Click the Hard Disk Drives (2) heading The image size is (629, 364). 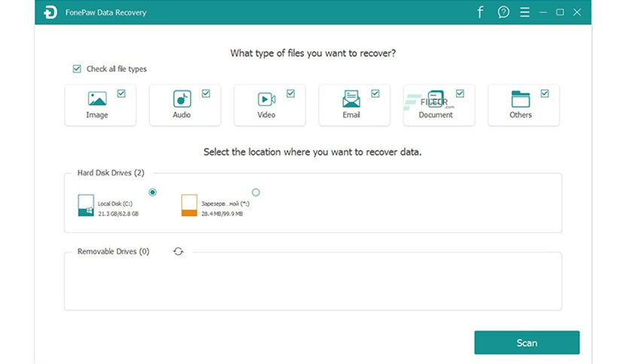pos(111,173)
